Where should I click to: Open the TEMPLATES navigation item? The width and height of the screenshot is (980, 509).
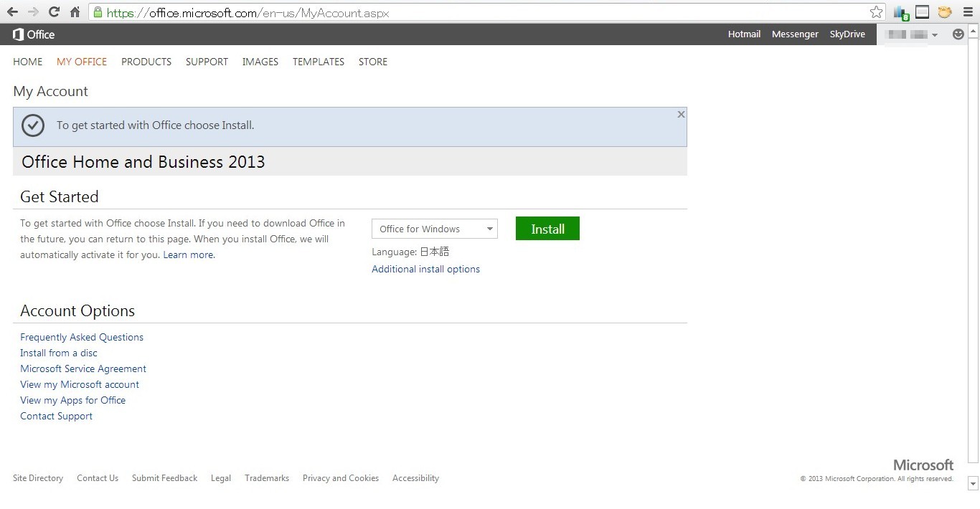tap(319, 62)
